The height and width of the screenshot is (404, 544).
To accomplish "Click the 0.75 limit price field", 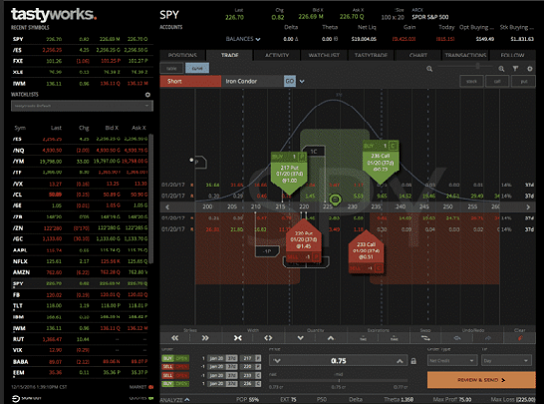I will coord(338,361).
